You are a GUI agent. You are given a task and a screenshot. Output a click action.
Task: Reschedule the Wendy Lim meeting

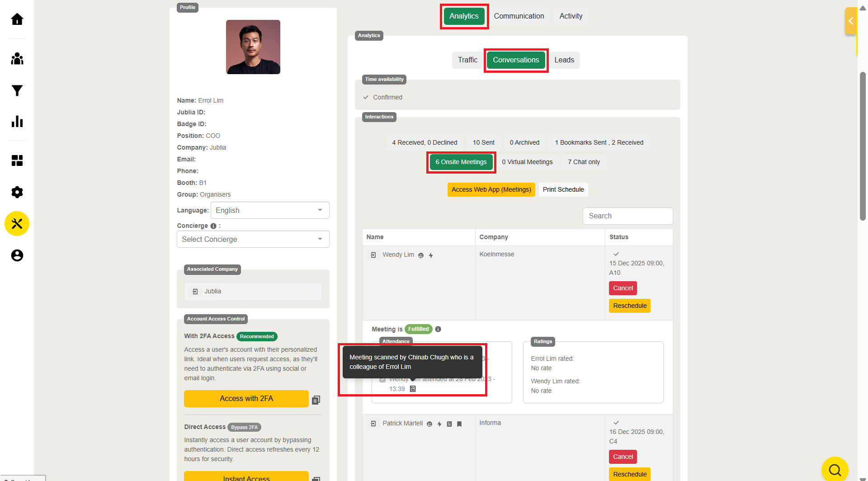[630, 306]
